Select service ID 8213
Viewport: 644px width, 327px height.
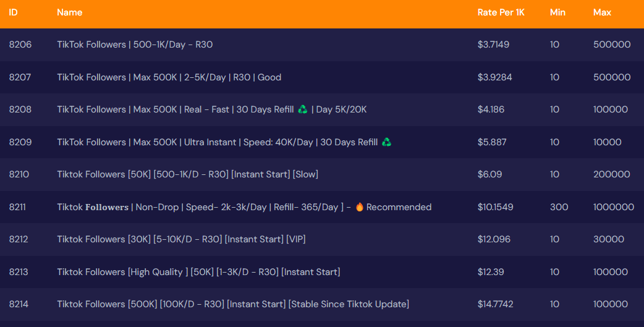[x=19, y=272]
